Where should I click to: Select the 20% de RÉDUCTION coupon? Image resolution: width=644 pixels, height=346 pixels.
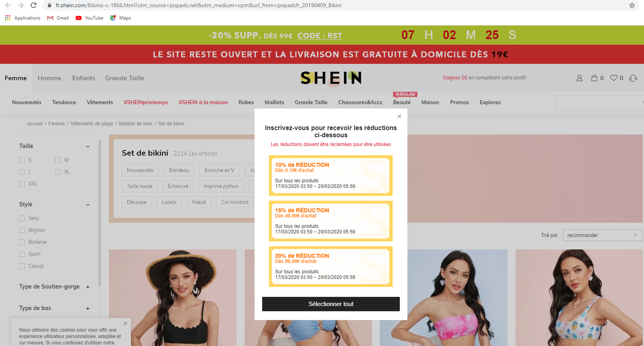331,267
